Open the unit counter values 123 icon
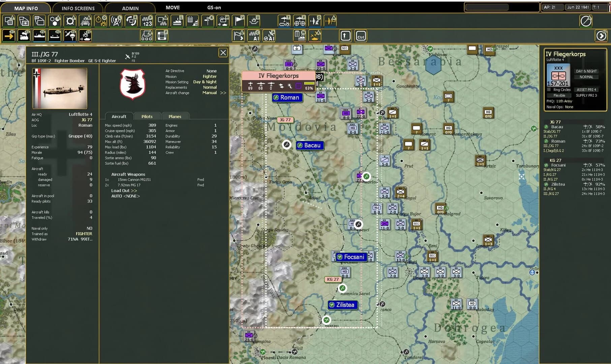 pos(147,21)
